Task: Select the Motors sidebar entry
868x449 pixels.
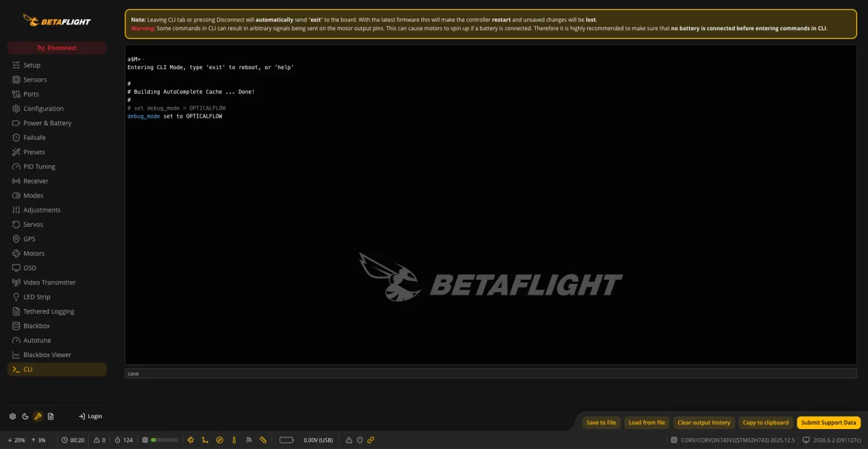Action: pos(57,253)
